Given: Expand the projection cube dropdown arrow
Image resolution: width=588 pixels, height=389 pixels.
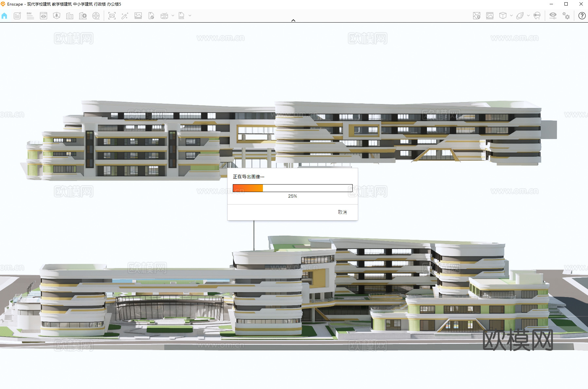Looking at the screenshot, I should (511, 16).
